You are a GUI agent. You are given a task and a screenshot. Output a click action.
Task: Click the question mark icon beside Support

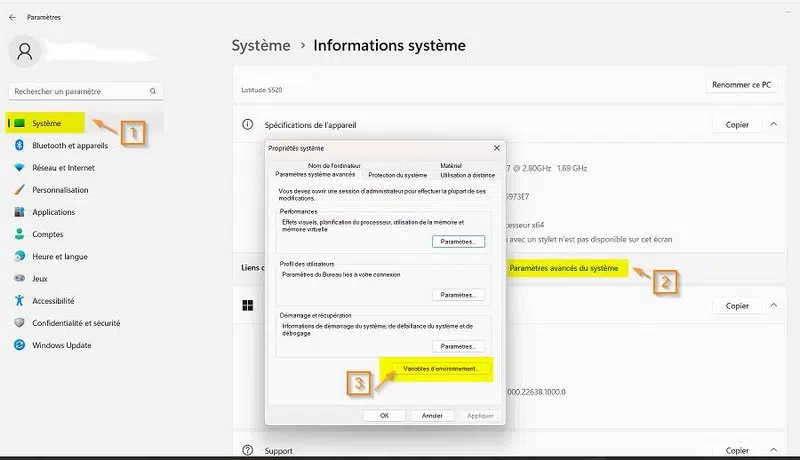(x=247, y=450)
